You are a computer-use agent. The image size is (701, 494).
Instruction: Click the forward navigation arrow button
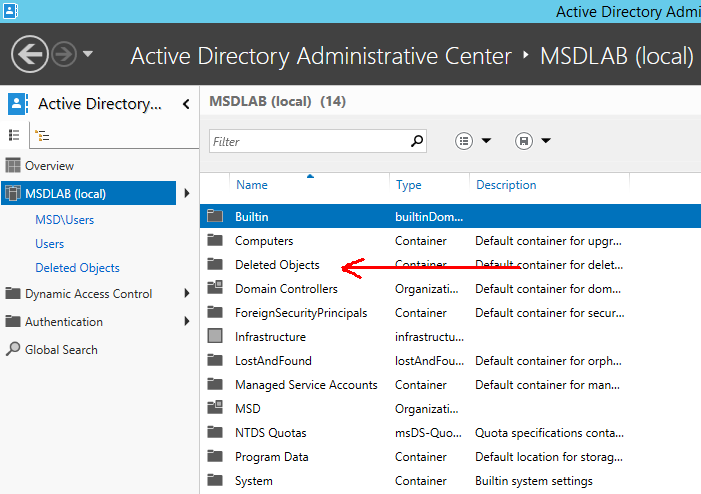tap(66, 53)
